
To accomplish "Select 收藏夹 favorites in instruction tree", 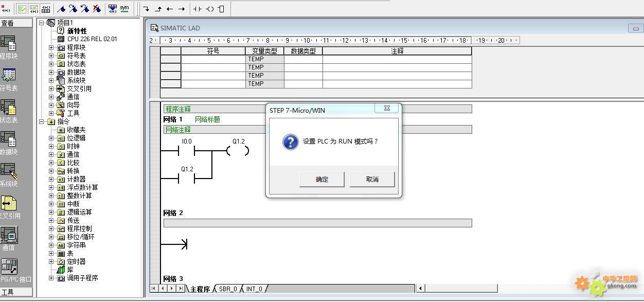I will (76, 130).
